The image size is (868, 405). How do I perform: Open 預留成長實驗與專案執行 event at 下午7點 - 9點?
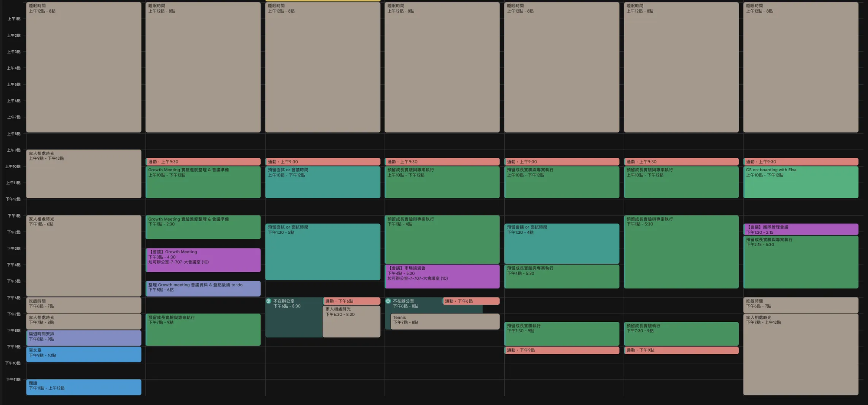(203, 330)
